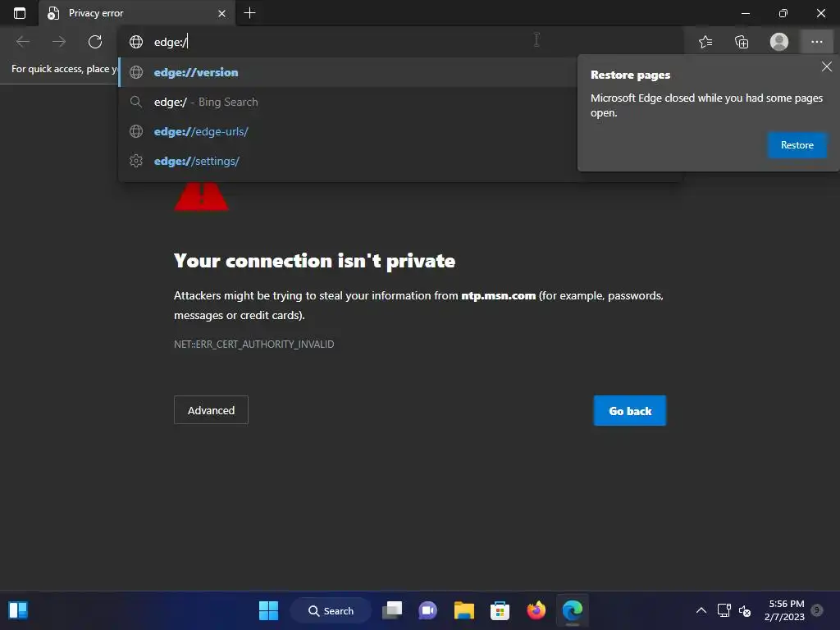Choose the edge://settings/ suggestion
The image size is (840, 630).
tap(347, 161)
